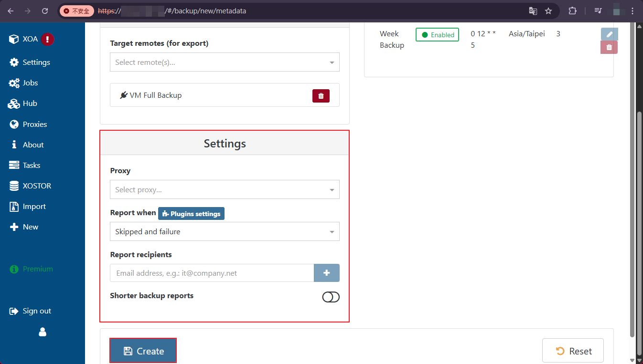
Task: Open the XOSTOR menu entry
Action: coord(37,186)
